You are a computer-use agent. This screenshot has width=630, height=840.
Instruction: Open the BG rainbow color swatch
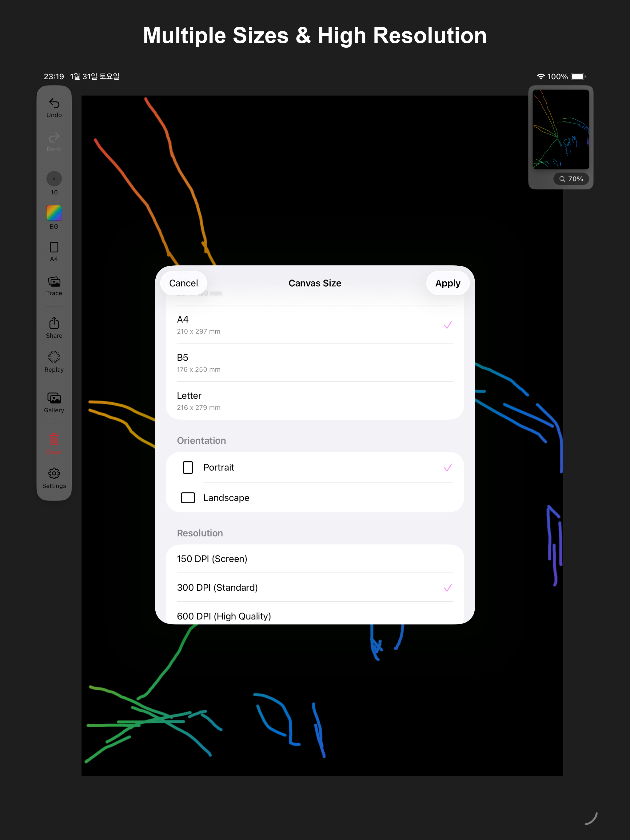[54, 213]
